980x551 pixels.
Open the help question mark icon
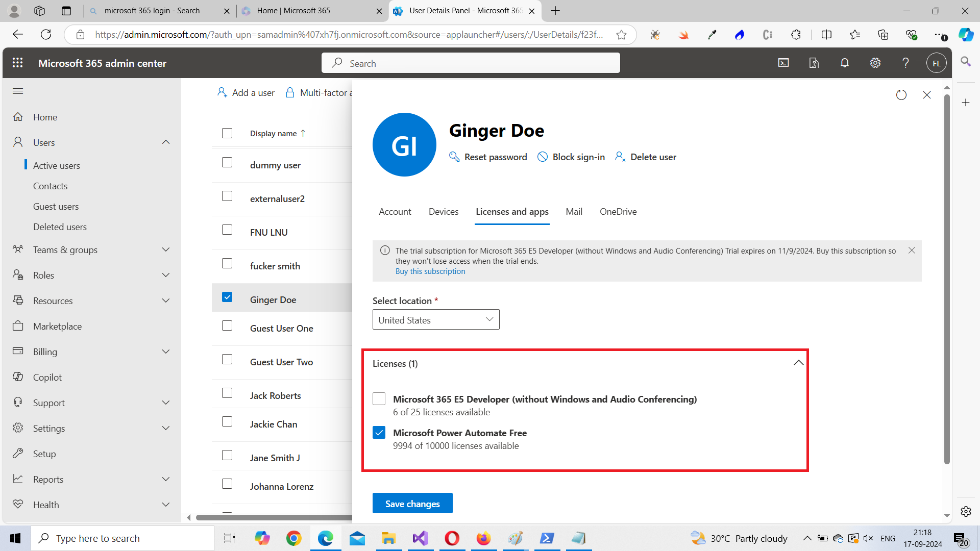click(x=905, y=63)
